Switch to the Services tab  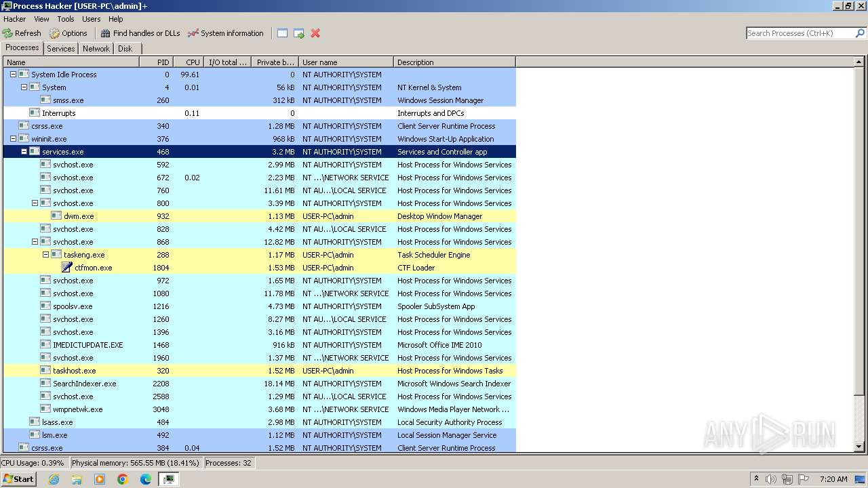click(x=61, y=49)
